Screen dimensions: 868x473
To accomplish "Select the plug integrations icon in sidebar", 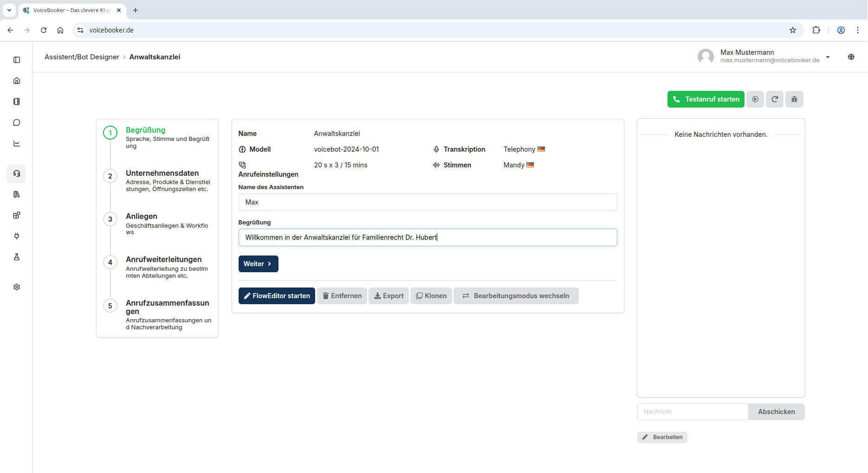I will click(17, 236).
